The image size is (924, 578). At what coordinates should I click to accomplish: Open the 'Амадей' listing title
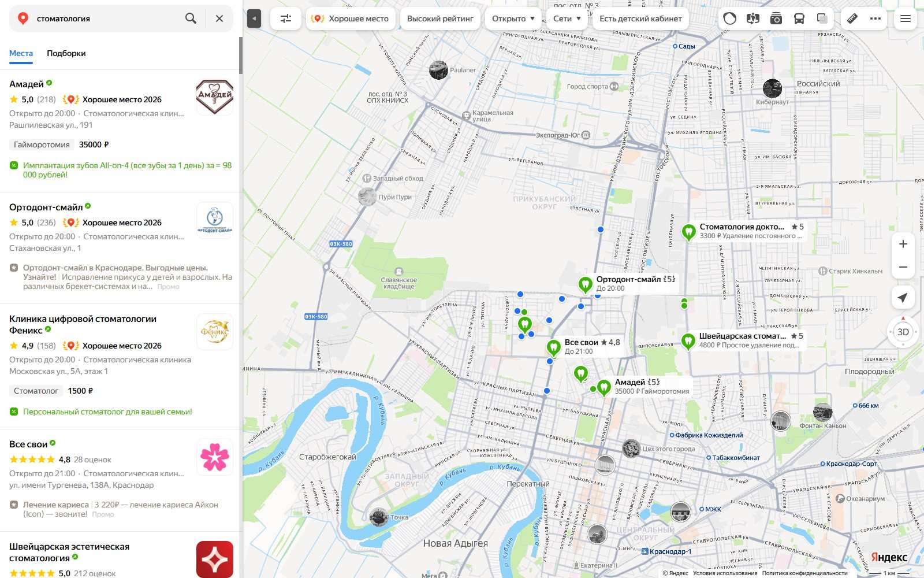coord(27,84)
